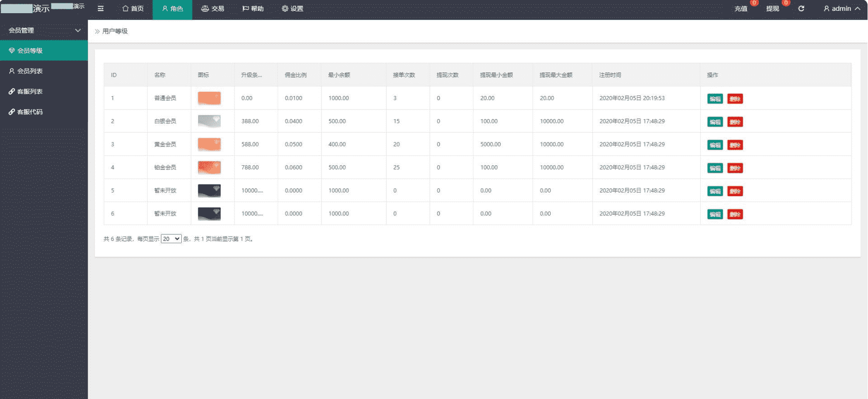Screen dimensions: 868x399
Task: Select 会员等级 in the sidebar
Action: pyautogui.click(x=44, y=50)
